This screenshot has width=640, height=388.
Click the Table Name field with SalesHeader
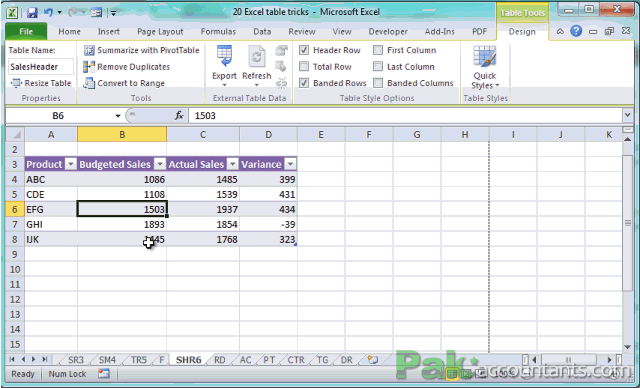40,67
